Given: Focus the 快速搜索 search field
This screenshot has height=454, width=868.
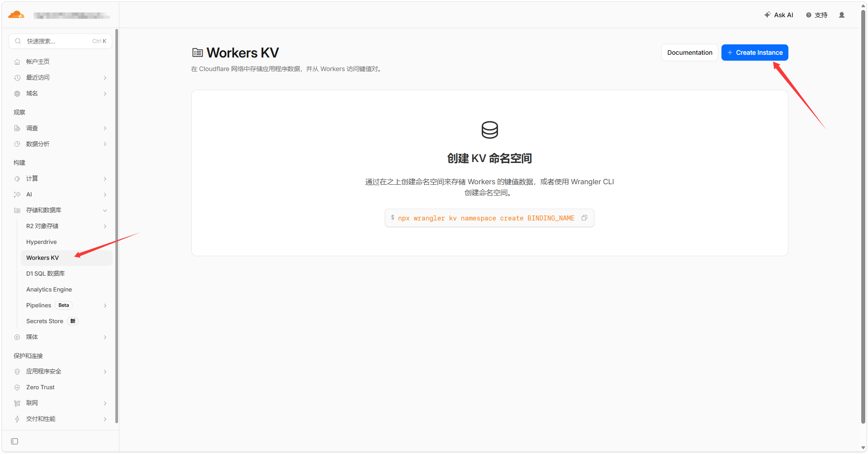Looking at the screenshot, I should tap(60, 41).
